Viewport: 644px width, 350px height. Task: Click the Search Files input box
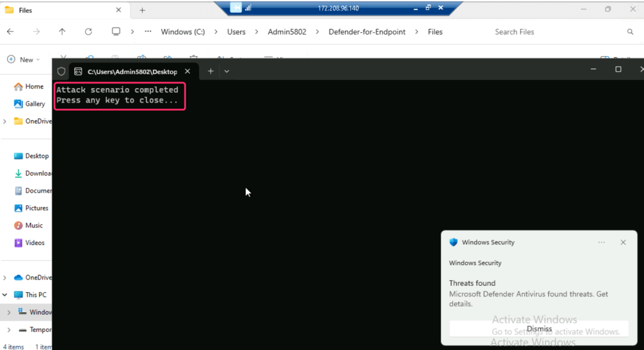[553, 31]
